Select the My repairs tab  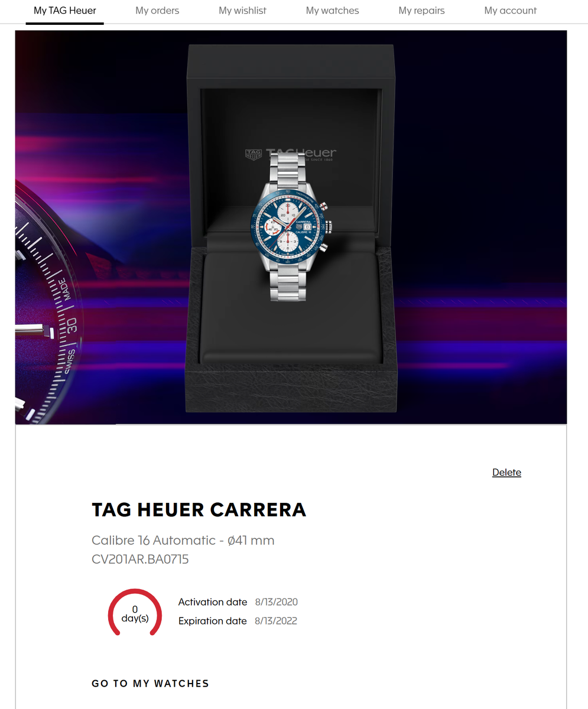point(421,11)
